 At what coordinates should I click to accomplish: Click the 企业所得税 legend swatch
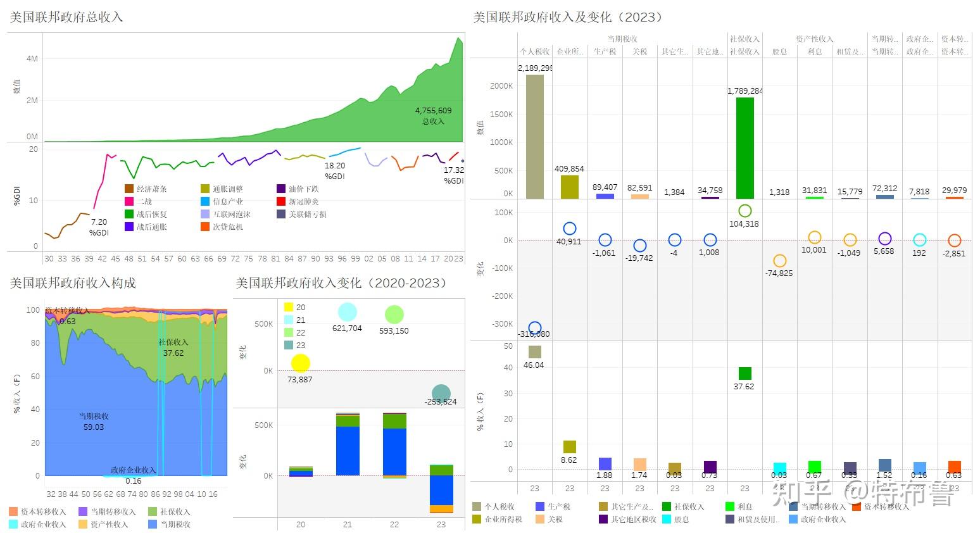(477, 519)
